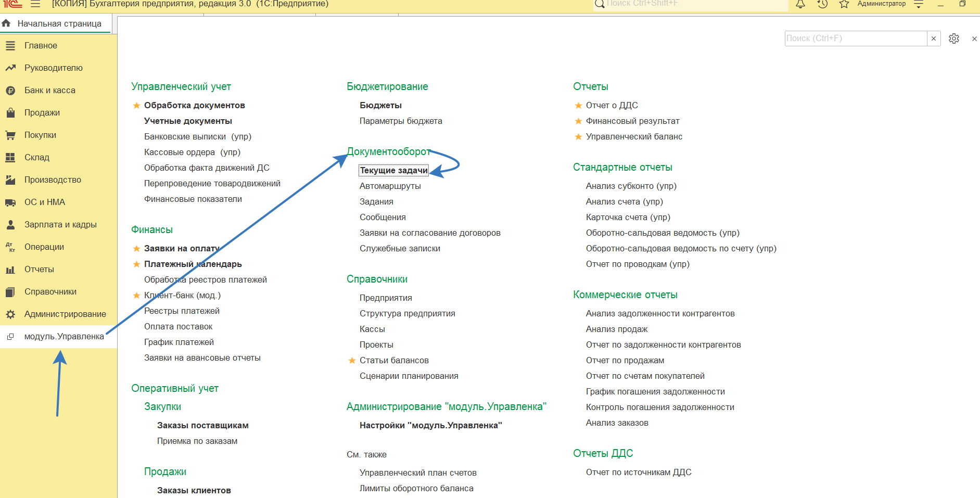Open the Операции Дт/Кт icon
The width and height of the screenshot is (980, 498).
(10, 247)
